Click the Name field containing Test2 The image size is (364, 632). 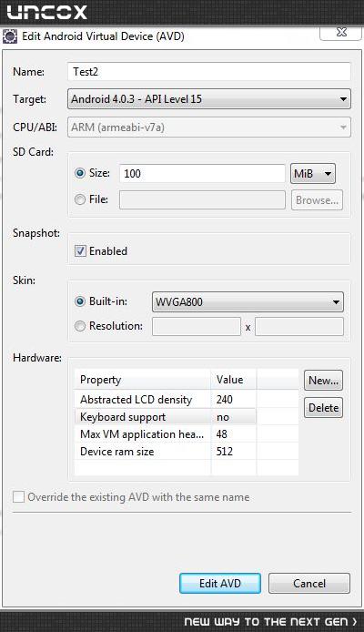click(209, 72)
